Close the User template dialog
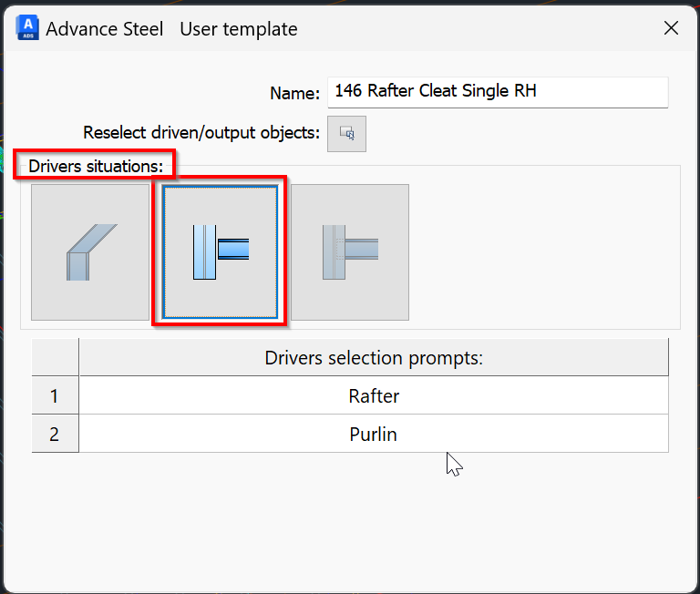 (x=671, y=28)
